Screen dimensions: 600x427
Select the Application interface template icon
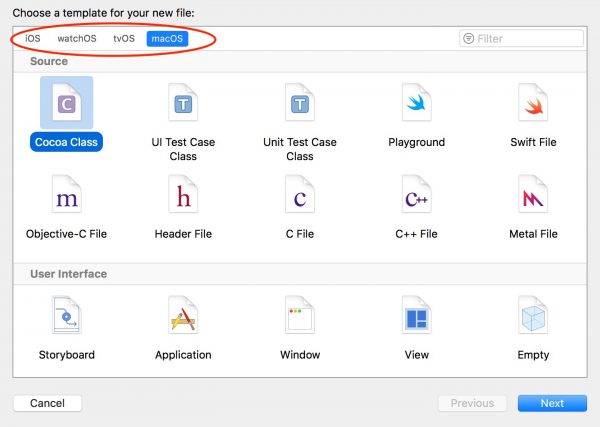pyautogui.click(x=183, y=315)
